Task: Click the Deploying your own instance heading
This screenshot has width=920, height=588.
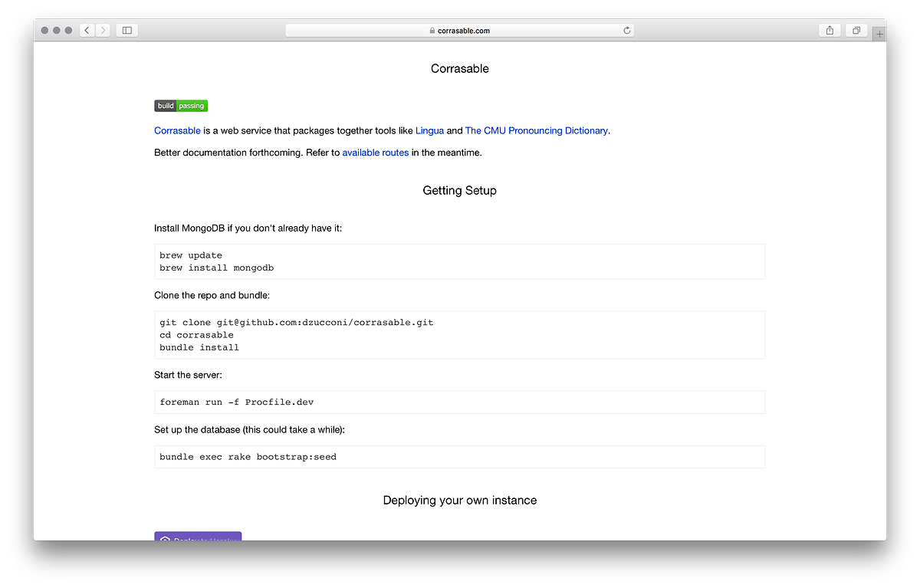Action: [460, 500]
